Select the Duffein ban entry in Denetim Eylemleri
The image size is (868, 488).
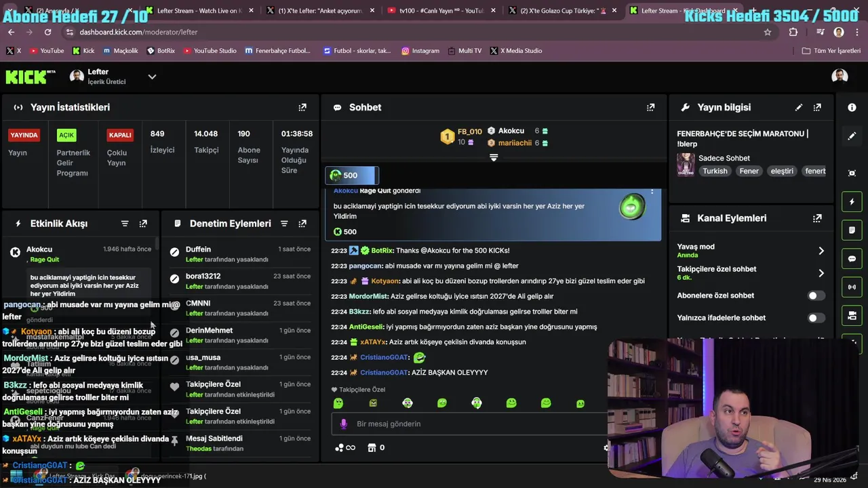240,254
